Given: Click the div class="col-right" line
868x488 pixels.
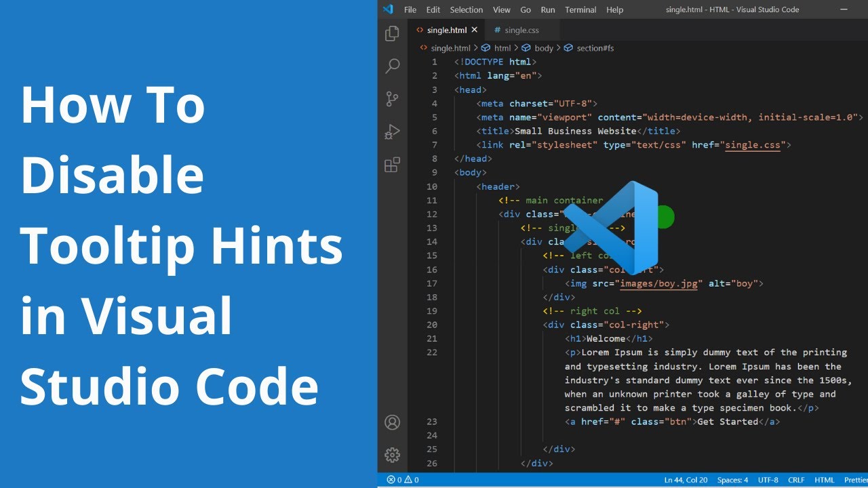Looking at the screenshot, I should point(606,325).
